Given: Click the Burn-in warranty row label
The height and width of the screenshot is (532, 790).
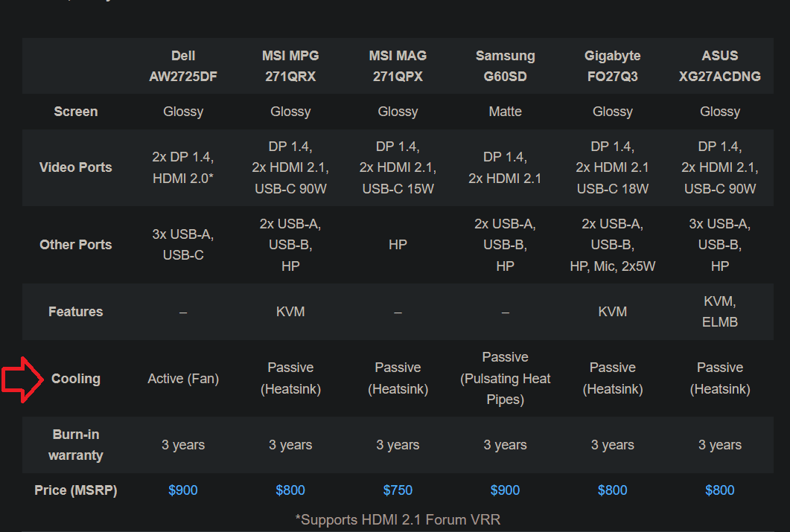Looking at the screenshot, I should 75,444.
